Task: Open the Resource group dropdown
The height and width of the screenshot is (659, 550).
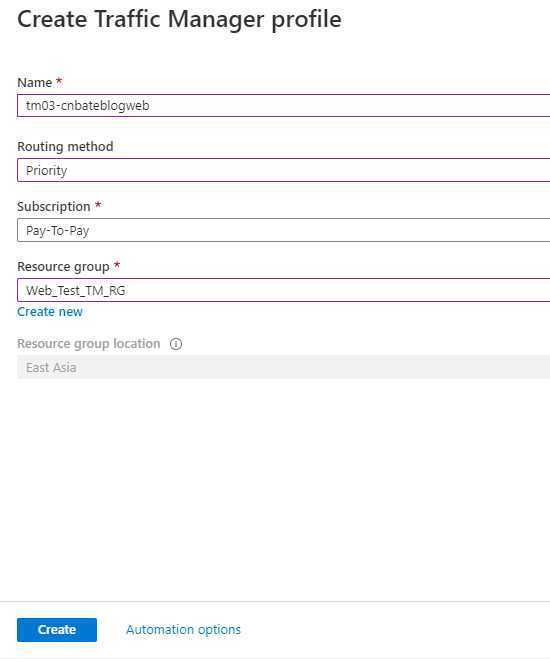Action: tap(284, 290)
